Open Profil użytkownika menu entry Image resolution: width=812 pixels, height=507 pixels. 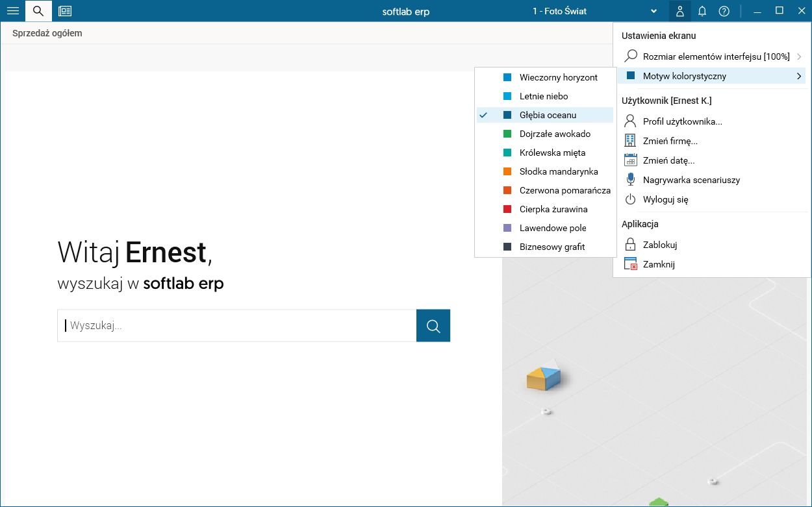712,121
